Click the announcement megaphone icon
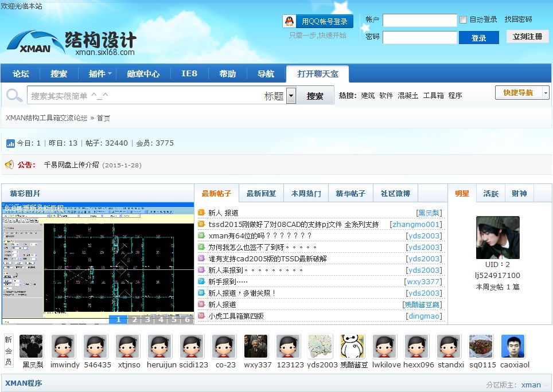The height and width of the screenshot is (392, 553). 10,164
